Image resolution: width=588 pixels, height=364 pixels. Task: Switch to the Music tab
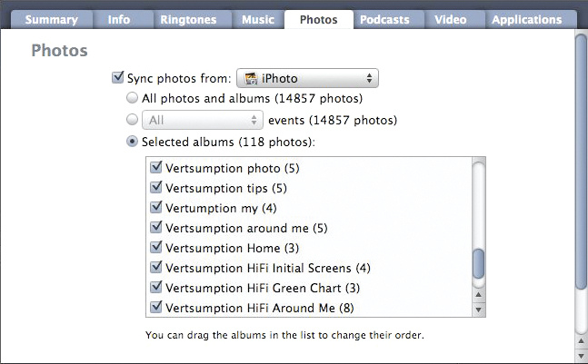tap(258, 19)
